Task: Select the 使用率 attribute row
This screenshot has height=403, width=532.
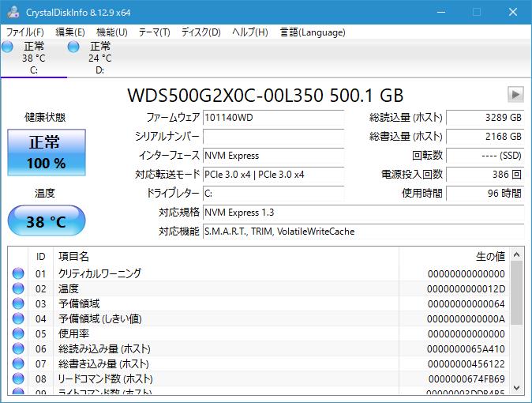Action: [258, 333]
